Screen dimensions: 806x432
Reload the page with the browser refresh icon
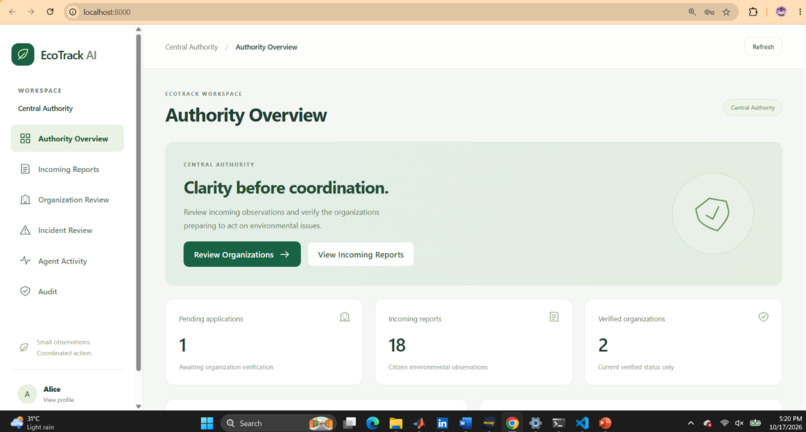click(50, 12)
